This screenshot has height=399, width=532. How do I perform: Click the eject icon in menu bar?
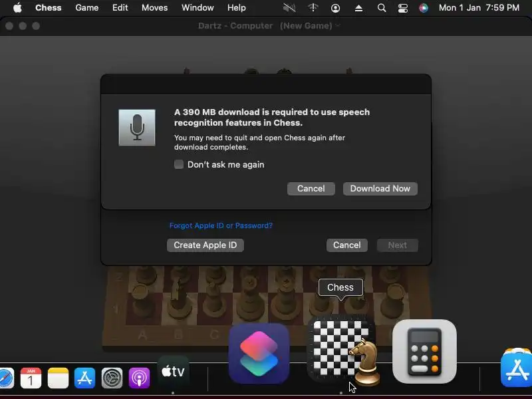coord(358,8)
